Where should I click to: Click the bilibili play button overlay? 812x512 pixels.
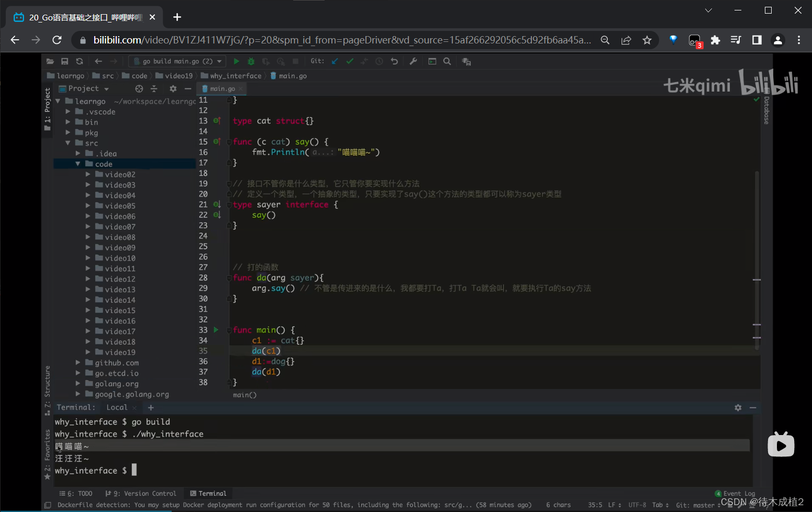pyautogui.click(x=781, y=445)
